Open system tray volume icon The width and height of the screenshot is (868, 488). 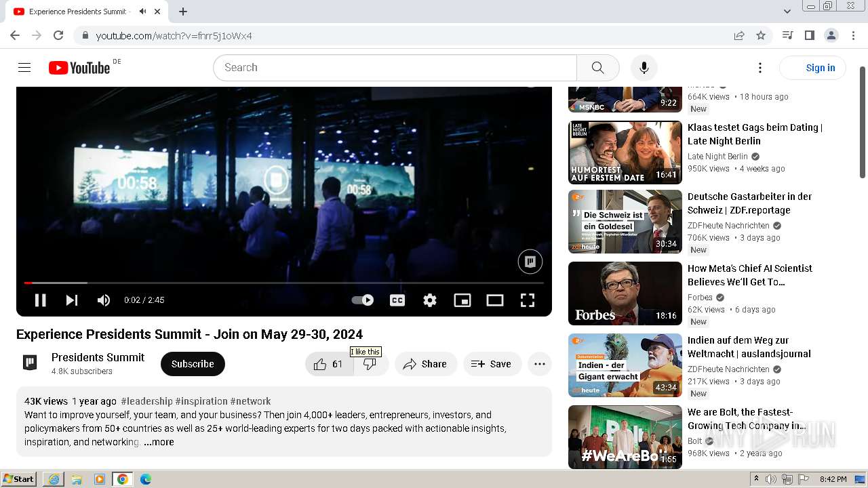(x=772, y=479)
